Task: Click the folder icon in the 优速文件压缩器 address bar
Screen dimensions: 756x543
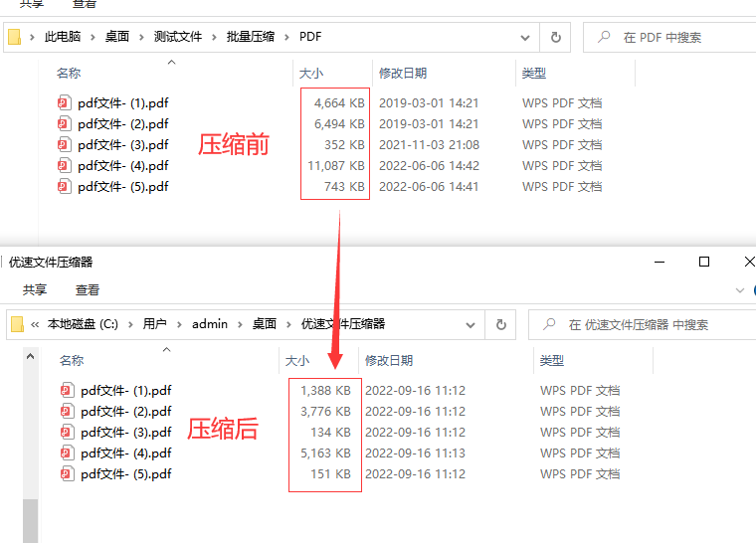Action: point(17,324)
